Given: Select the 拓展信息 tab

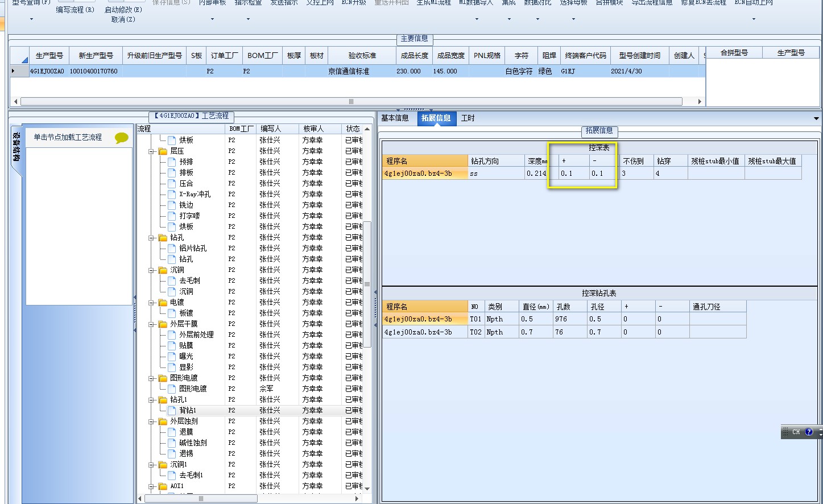Looking at the screenshot, I should (x=436, y=118).
